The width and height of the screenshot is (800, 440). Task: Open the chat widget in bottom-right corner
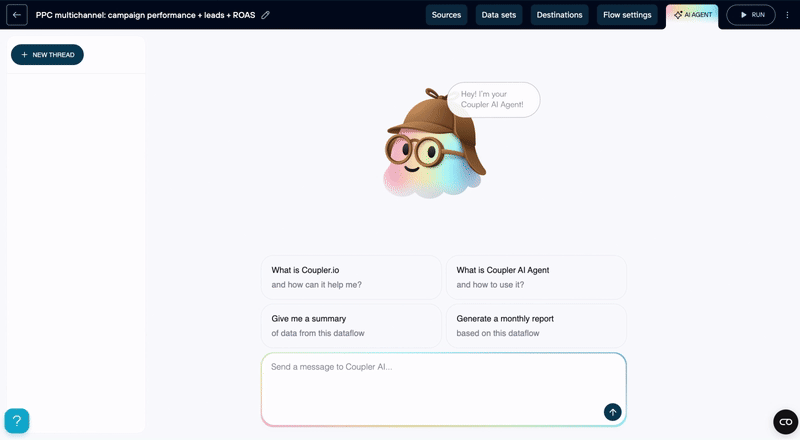click(785, 421)
